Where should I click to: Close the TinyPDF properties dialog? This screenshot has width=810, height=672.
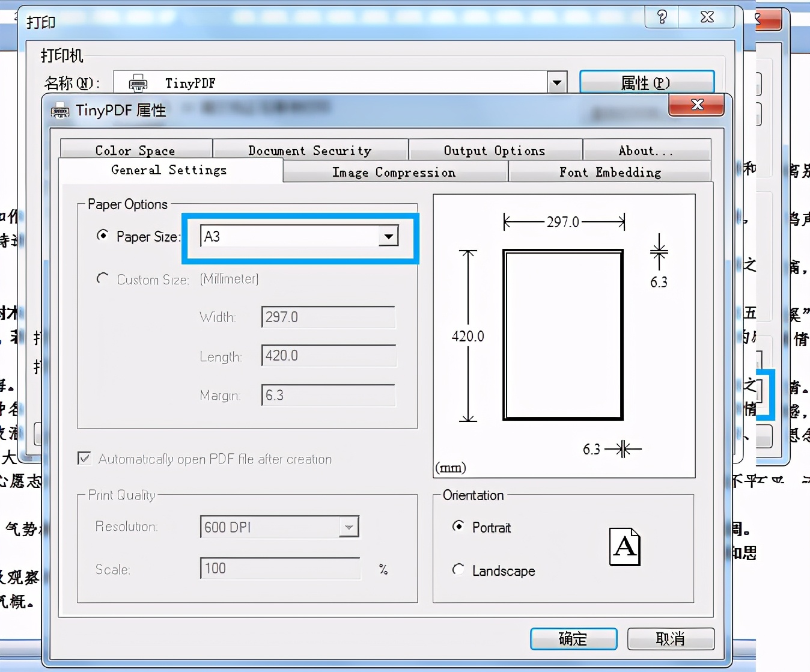[696, 105]
